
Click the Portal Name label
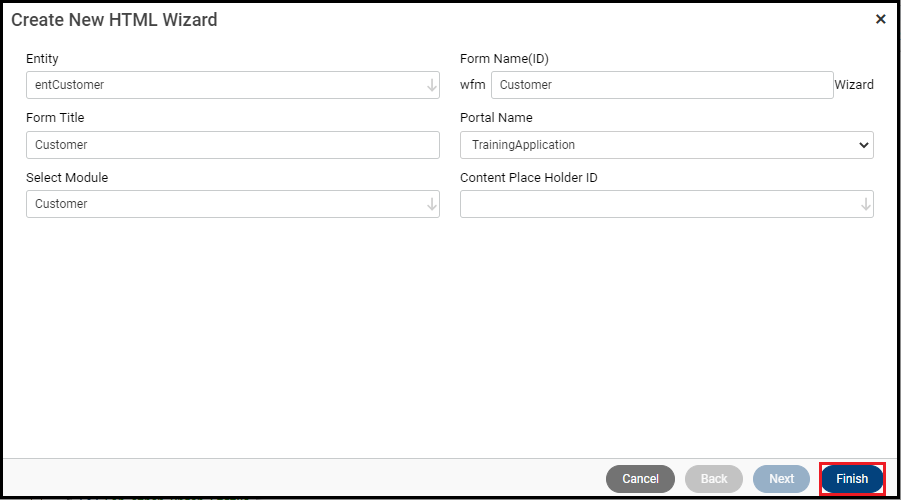tap(496, 118)
